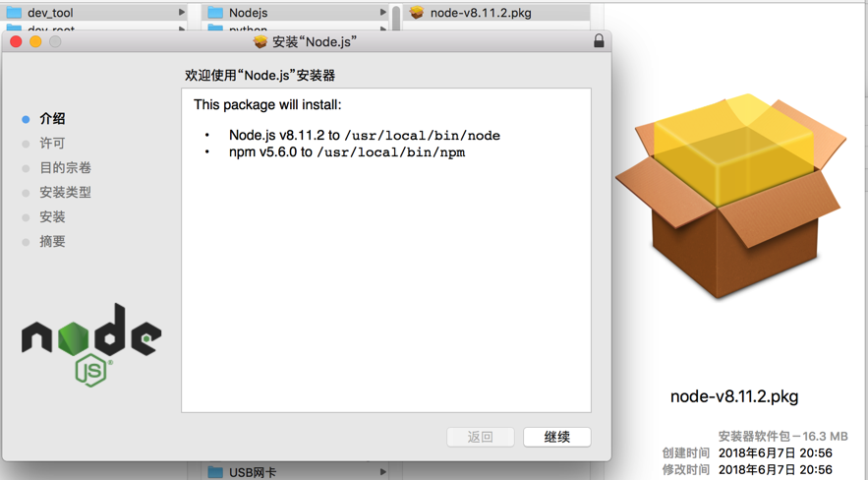Image resolution: width=868 pixels, height=480 pixels.
Task: Click the Finder column scrollbar beside Nodejs
Action: (x=396, y=18)
